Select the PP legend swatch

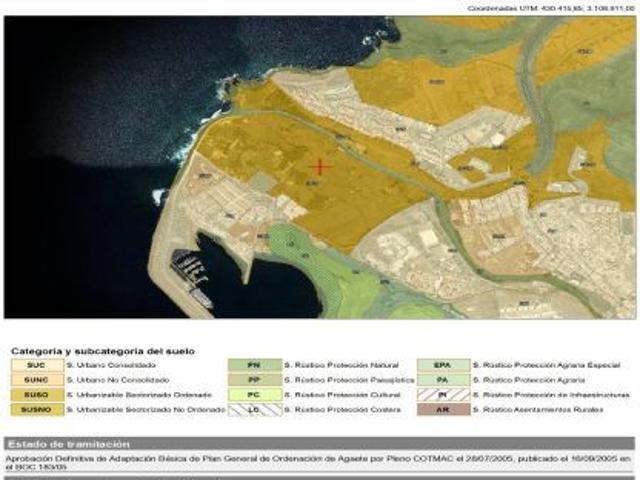tap(253, 380)
